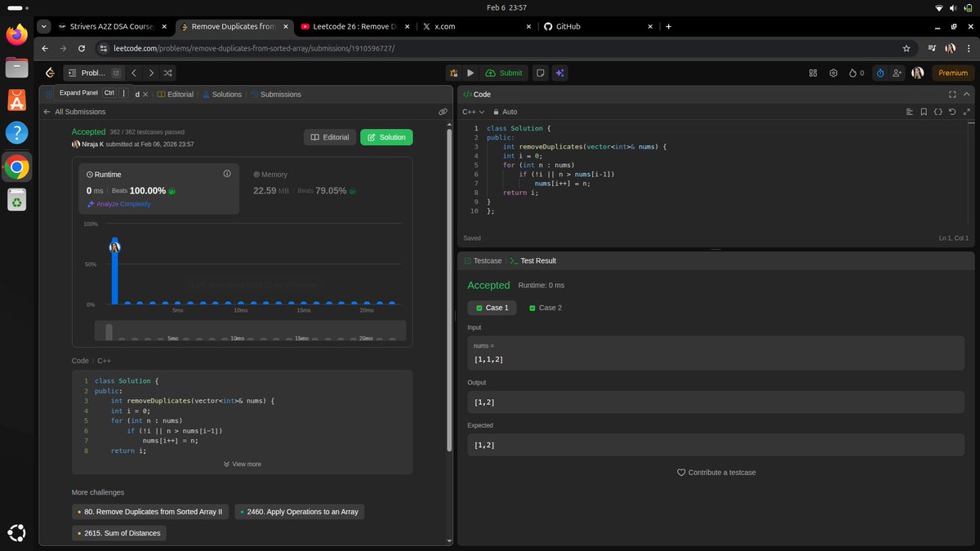Collapse the Code panel chevron
Screen dimensions: 980x551
tap(967, 94)
